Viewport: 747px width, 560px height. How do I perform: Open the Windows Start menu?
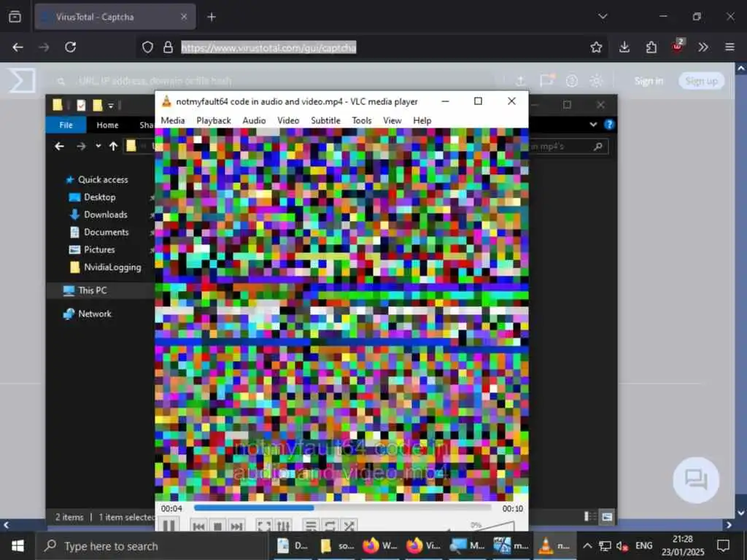pyautogui.click(x=18, y=545)
